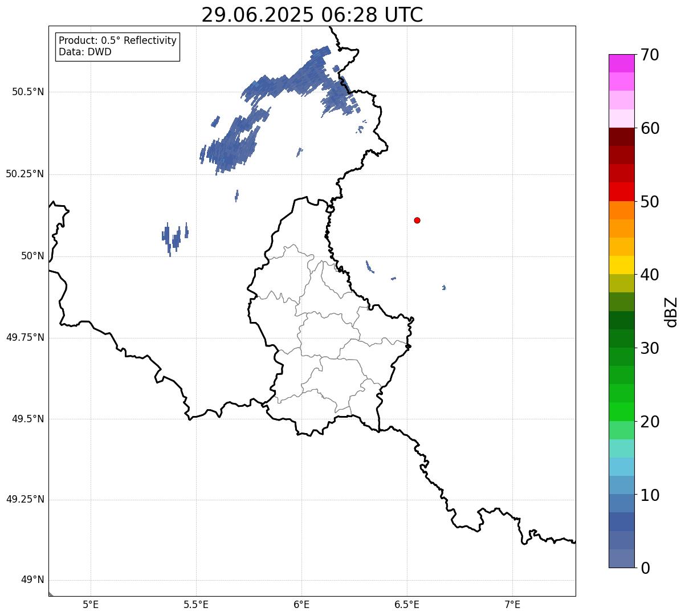Click the "dBZ" colorbar label
685x616 pixels.
(671, 311)
